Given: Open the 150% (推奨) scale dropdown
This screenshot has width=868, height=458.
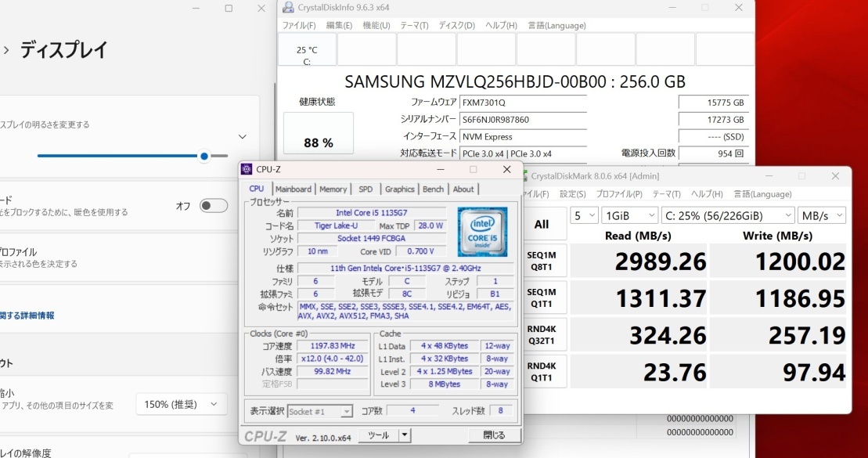Looking at the screenshot, I should (x=182, y=404).
